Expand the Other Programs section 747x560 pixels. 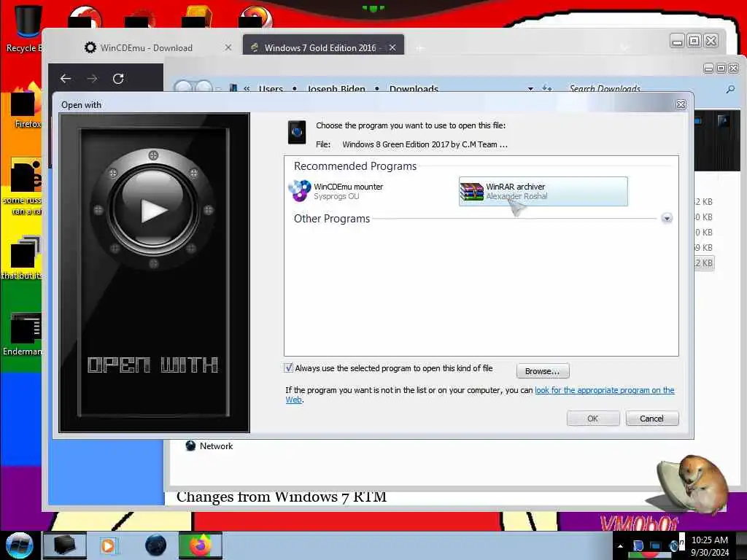[x=667, y=219]
